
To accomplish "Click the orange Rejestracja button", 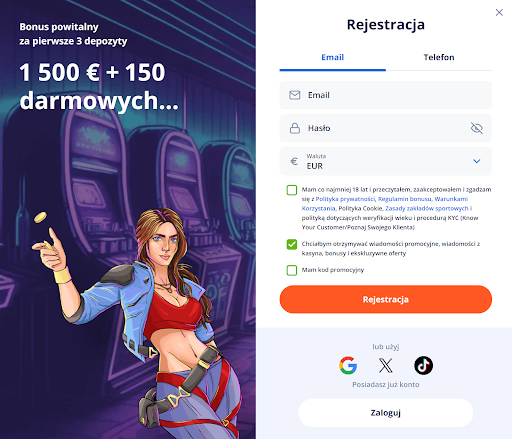I will [x=386, y=299].
